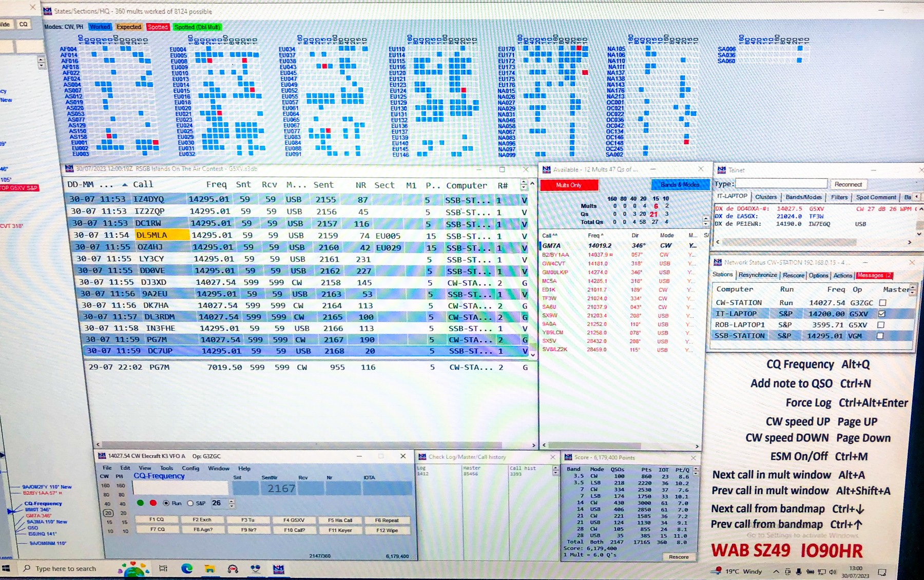Image resolution: width=924 pixels, height=580 pixels.
Task: Increase CW speed with up stepper
Action: pos(232,500)
